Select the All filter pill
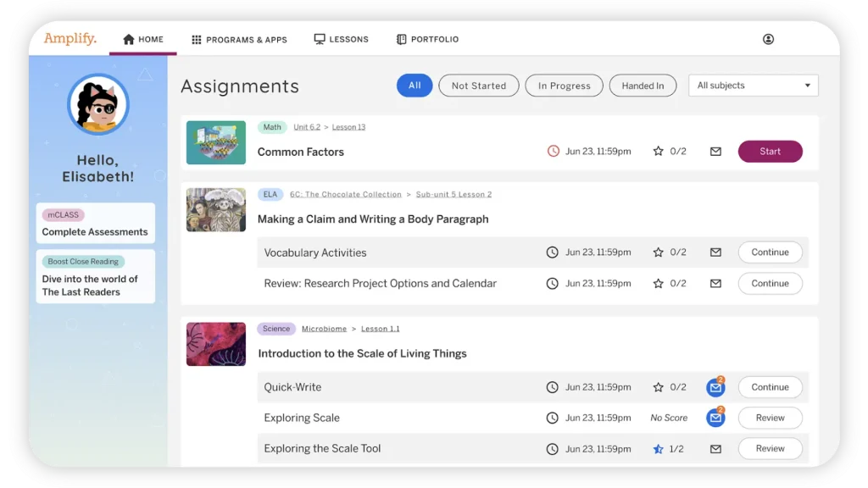The height and width of the screenshot is (488, 868). [414, 86]
